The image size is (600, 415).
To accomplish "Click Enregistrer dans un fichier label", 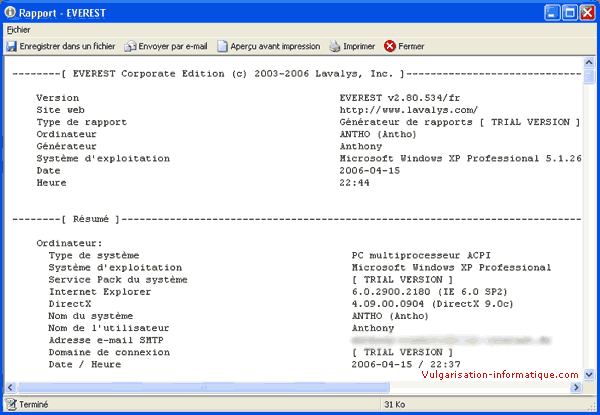I will pos(67,46).
